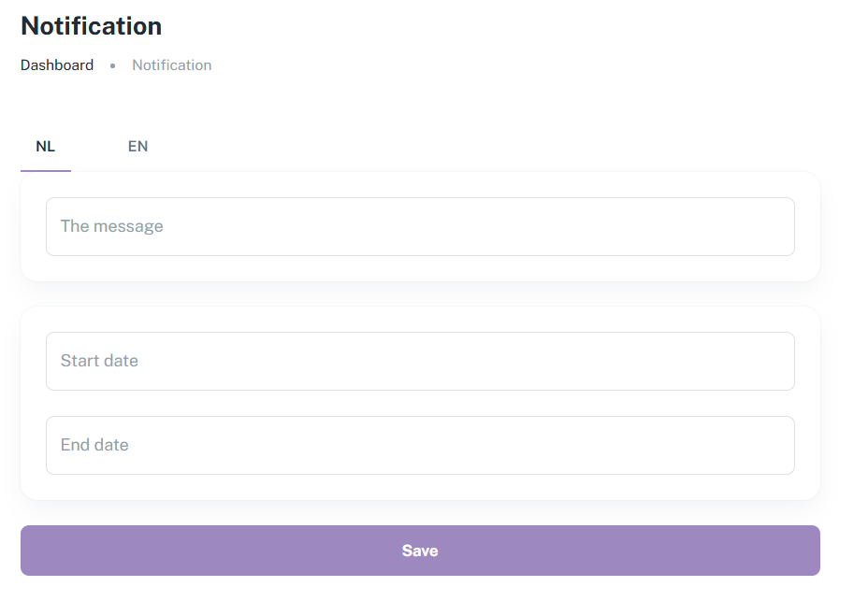
Task: Select the Dutch (NL) tab
Action: click(46, 147)
